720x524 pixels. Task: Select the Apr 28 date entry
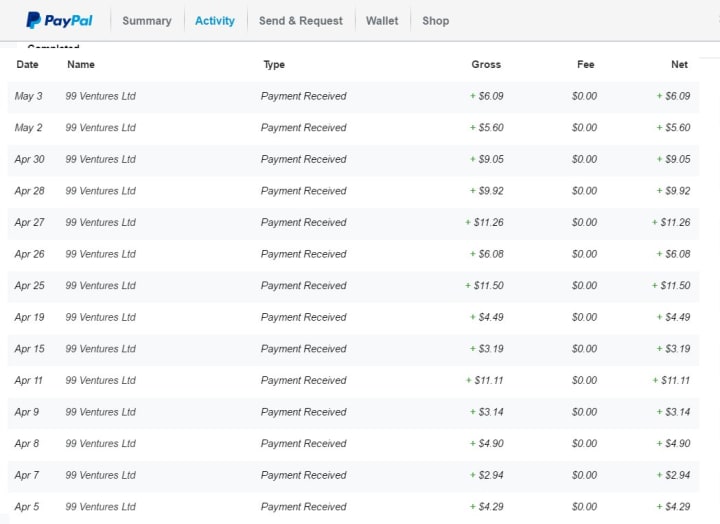pos(29,191)
